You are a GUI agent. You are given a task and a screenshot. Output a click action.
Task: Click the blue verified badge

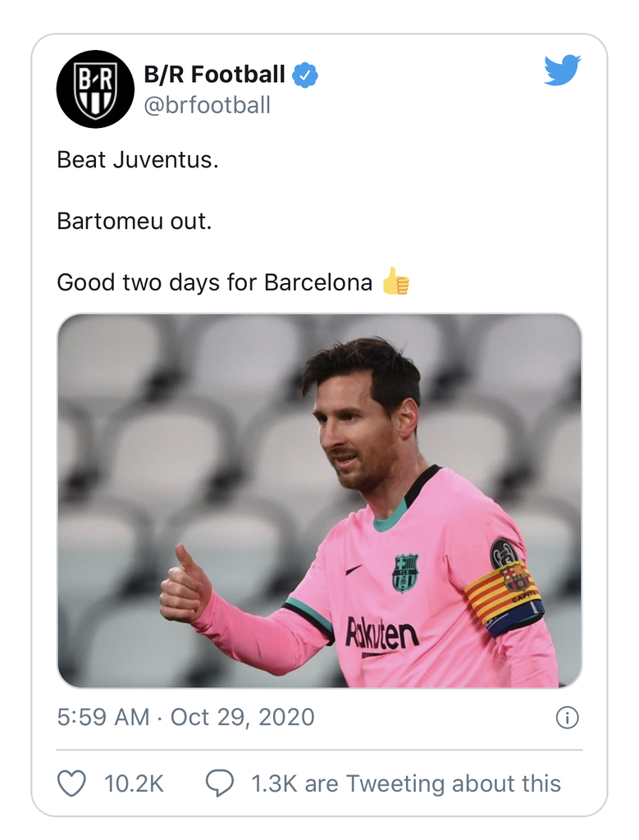click(x=305, y=75)
